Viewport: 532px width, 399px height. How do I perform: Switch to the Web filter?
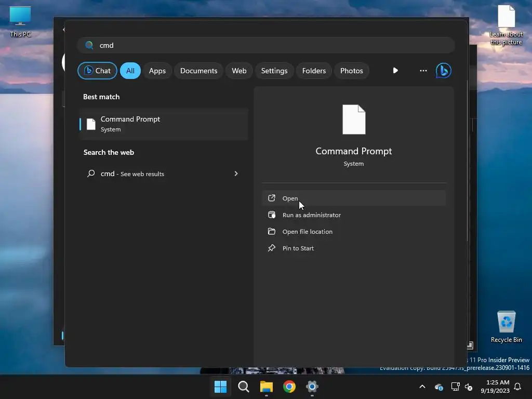239,71
